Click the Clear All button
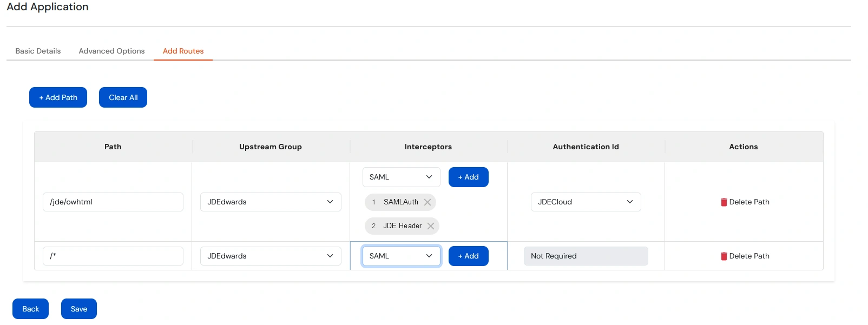The width and height of the screenshot is (868, 325). 123,97
